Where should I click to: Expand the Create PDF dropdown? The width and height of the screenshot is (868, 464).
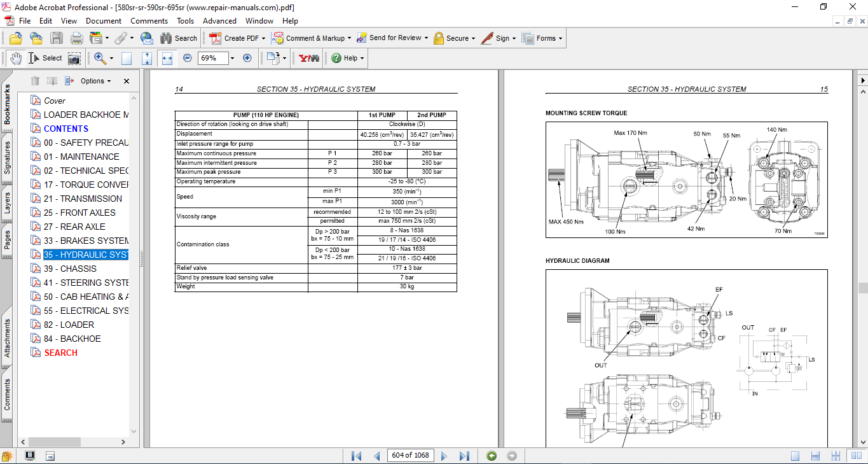tap(263, 38)
